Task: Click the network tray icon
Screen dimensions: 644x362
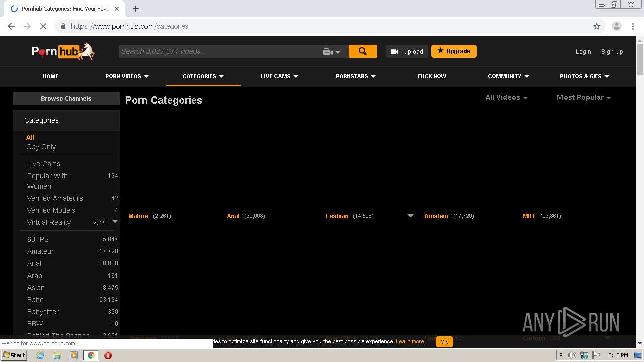Action: [584, 355]
